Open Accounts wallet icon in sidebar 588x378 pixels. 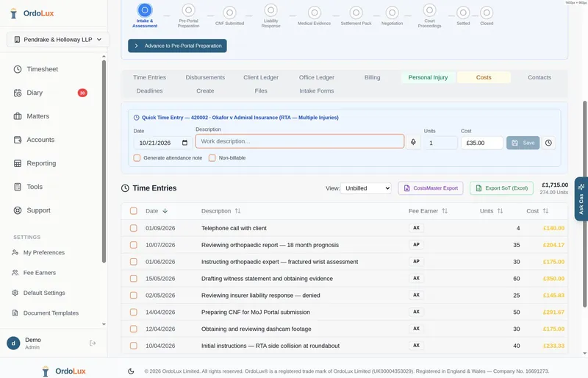tap(18, 140)
